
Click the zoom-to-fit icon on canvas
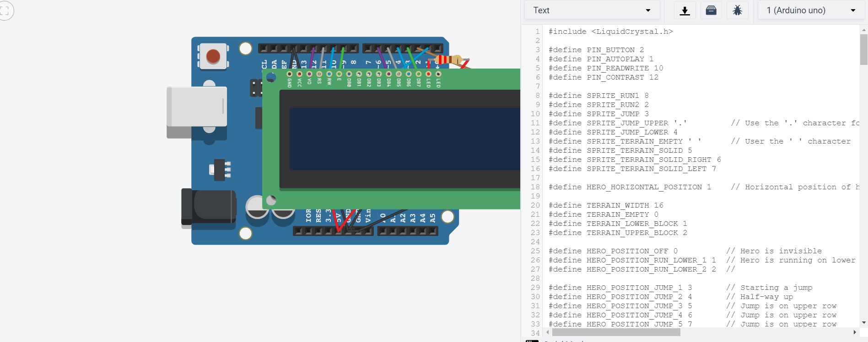point(5,11)
